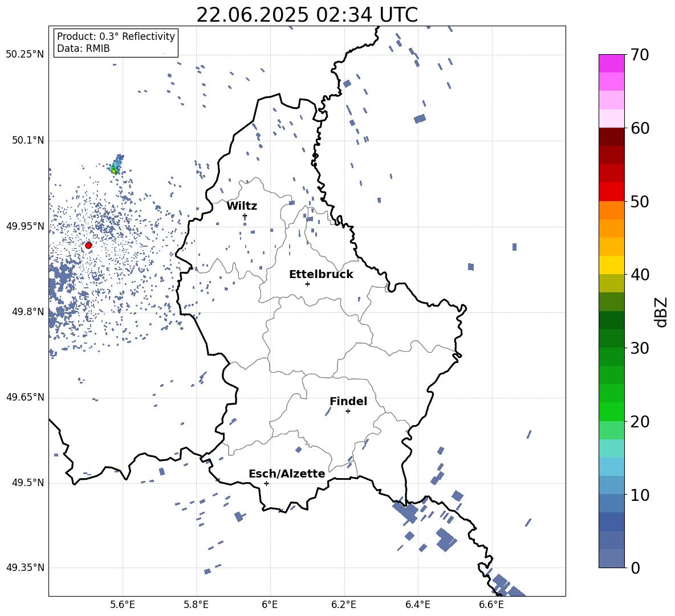Image resolution: width=675 pixels, height=616 pixels.
Task: Click the Wiltz city label
Action: point(242,206)
